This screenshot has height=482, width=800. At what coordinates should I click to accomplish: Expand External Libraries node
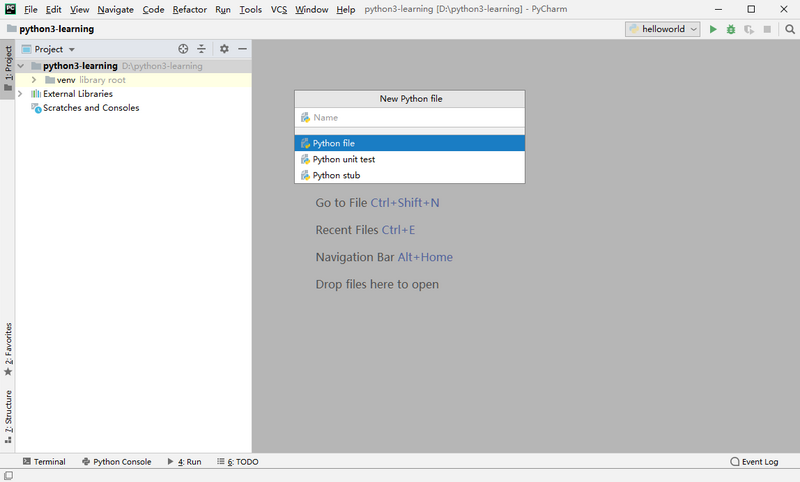tap(20, 94)
